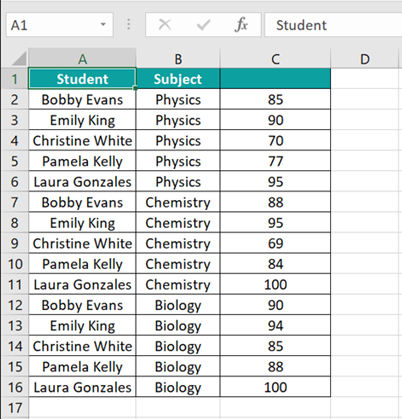This screenshot has width=402, height=419.
Task: Expand the Name Box dropdown arrow
Action: (x=103, y=24)
